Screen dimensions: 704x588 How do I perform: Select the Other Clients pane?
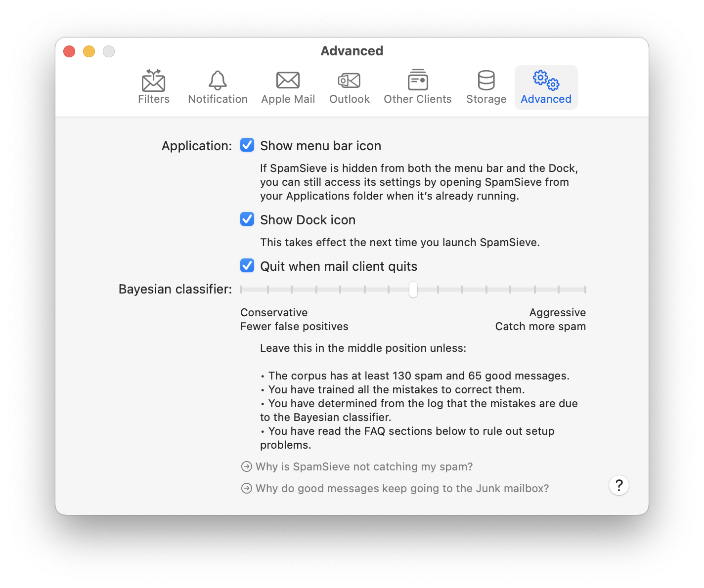418,87
